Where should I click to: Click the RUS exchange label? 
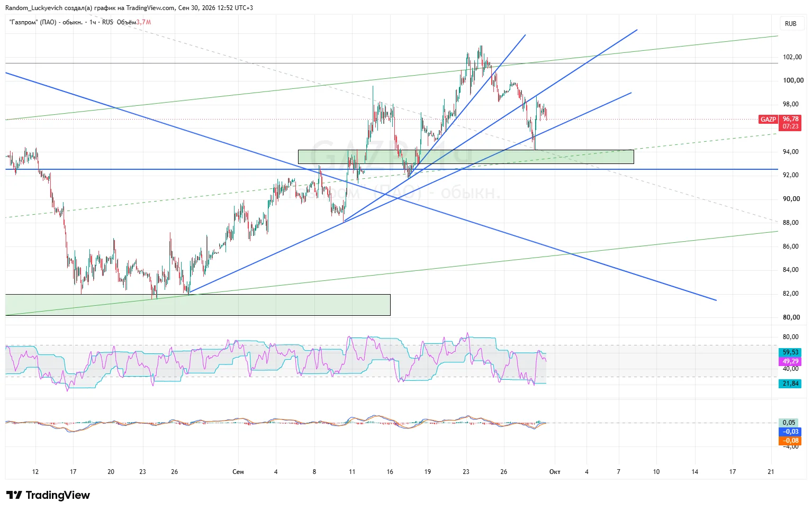point(107,22)
